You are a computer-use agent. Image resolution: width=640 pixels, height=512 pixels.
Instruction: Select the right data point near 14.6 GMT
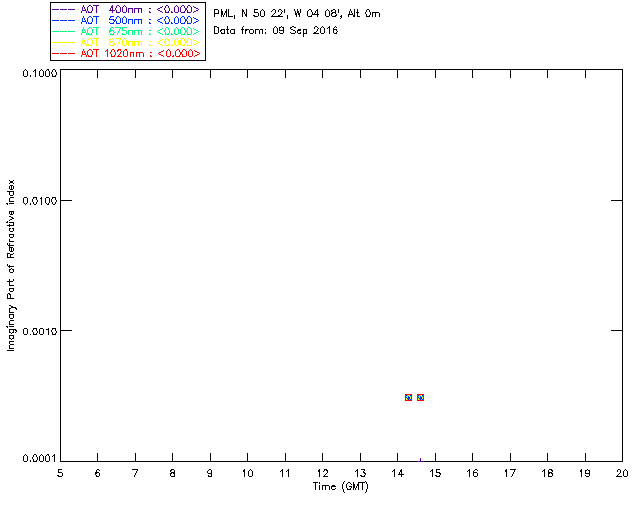420,397
